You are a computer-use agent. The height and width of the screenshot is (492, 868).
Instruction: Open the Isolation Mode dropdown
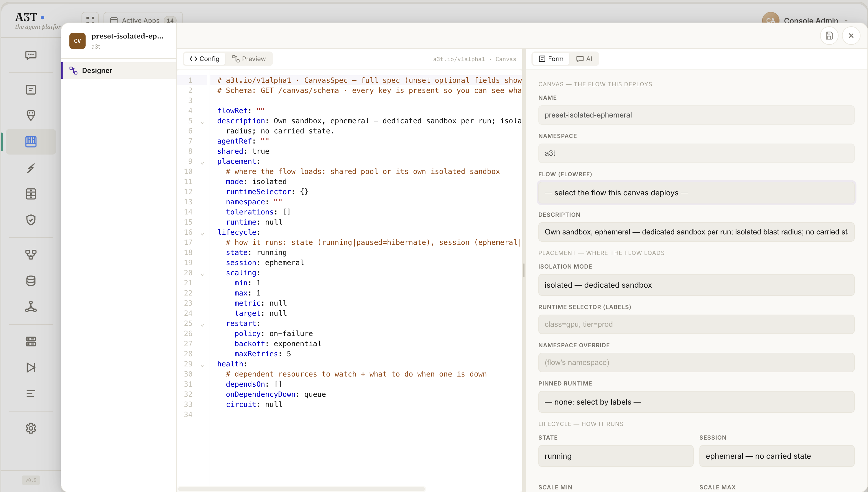(x=696, y=285)
